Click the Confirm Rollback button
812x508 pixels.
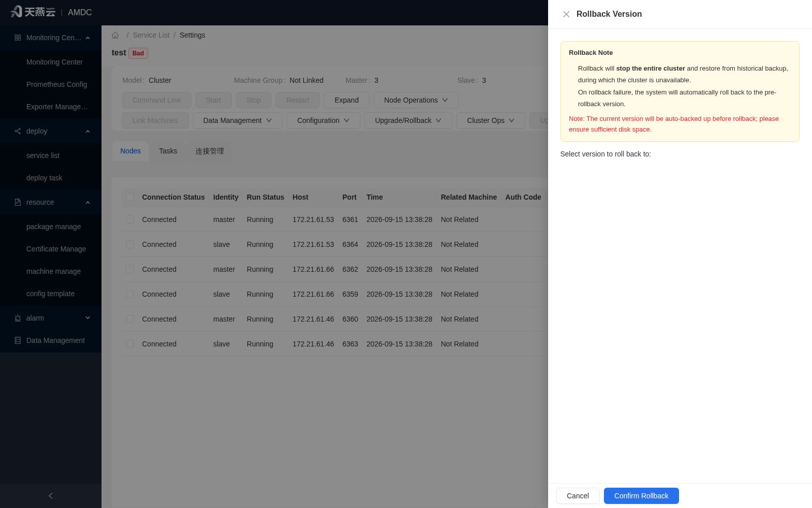click(641, 496)
